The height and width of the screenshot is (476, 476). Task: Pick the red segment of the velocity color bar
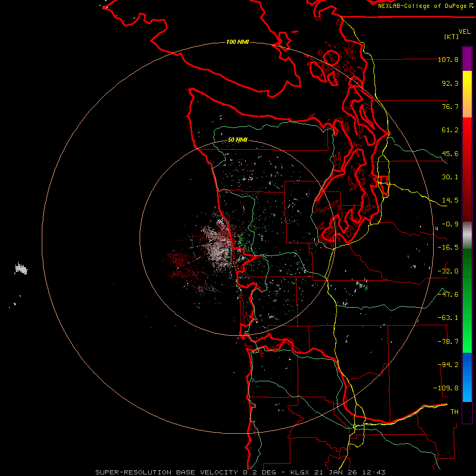click(x=467, y=169)
